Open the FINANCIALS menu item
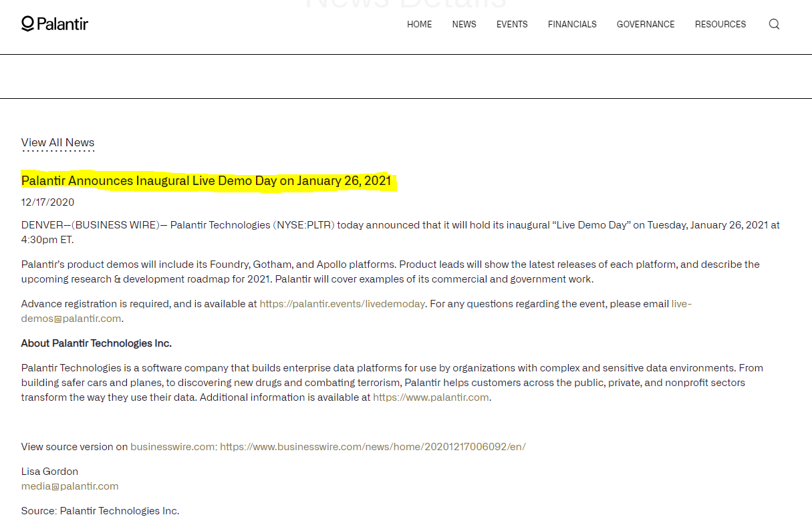 [572, 24]
